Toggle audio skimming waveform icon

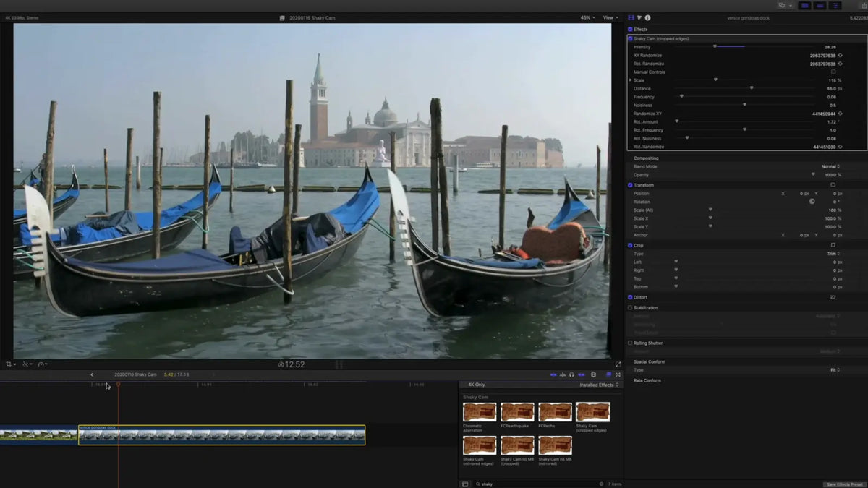(563, 374)
